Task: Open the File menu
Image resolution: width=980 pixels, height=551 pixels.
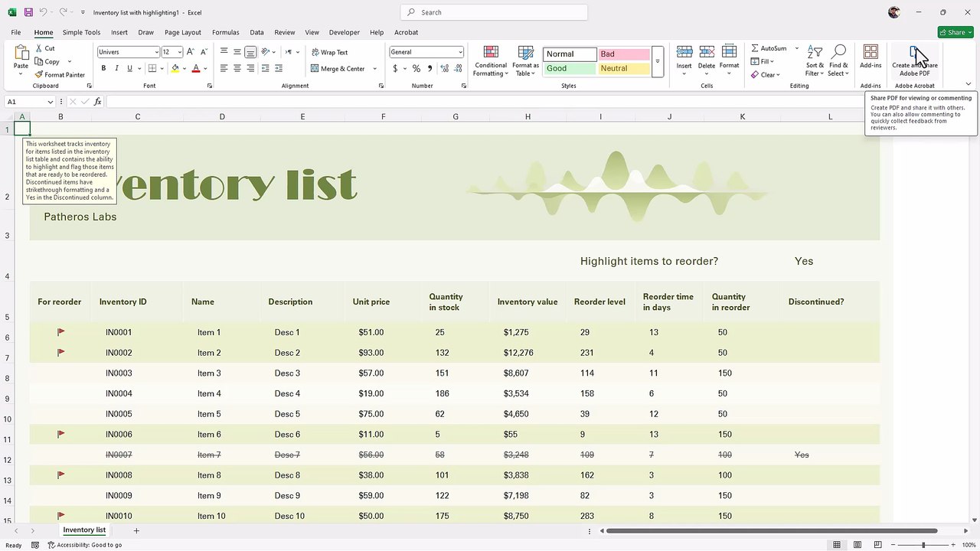Action: [x=16, y=32]
